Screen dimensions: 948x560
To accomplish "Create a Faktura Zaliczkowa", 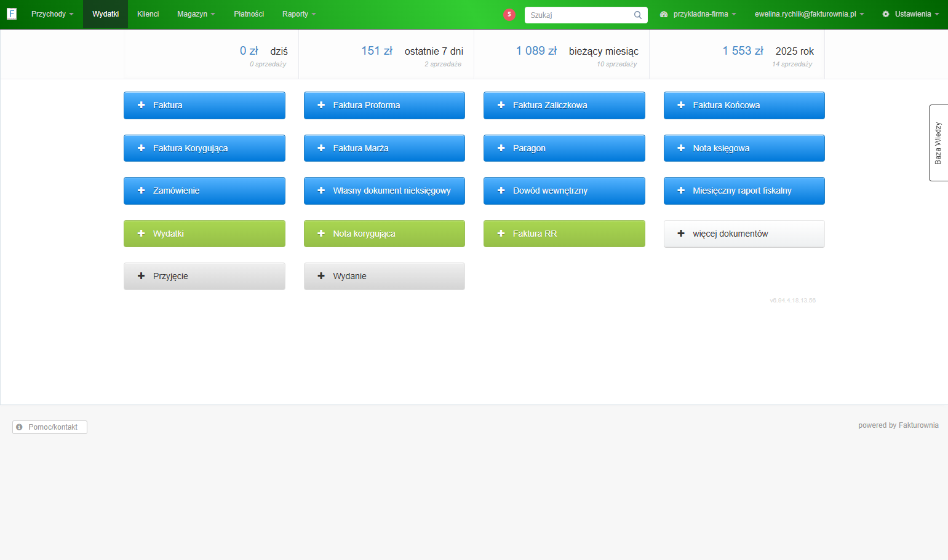I will click(x=564, y=105).
